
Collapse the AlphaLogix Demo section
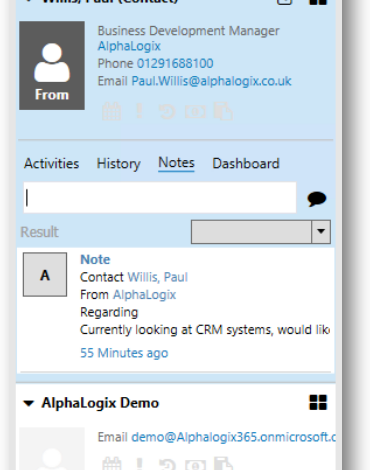click(29, 403)
